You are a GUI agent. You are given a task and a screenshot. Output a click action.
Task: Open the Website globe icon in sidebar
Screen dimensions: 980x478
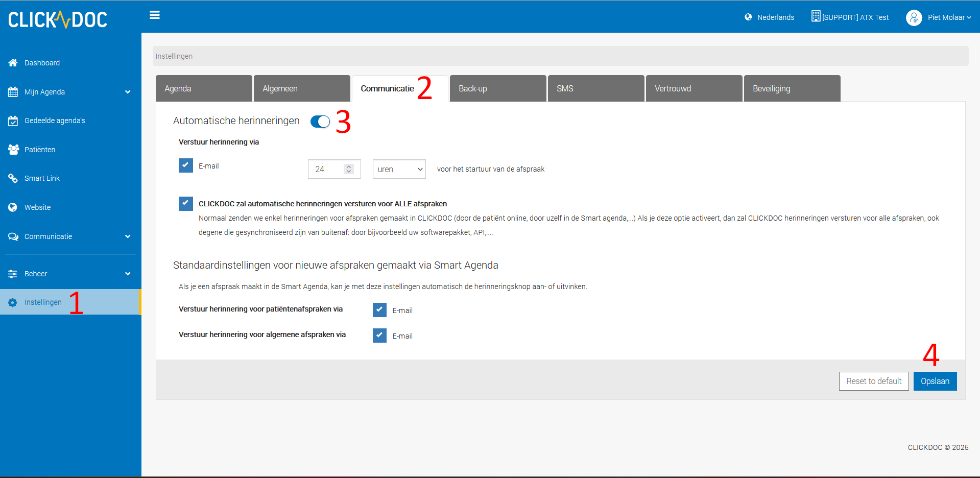coord(13,207)
